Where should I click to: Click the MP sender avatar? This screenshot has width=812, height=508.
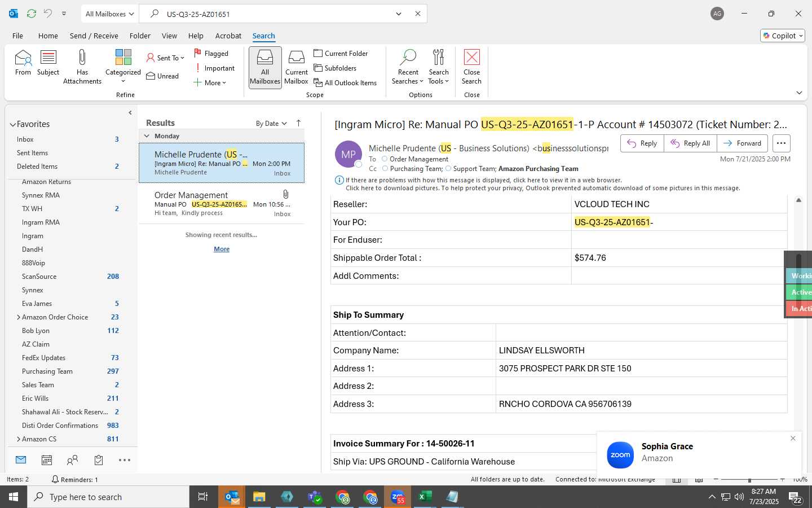[x=348, y=154]
